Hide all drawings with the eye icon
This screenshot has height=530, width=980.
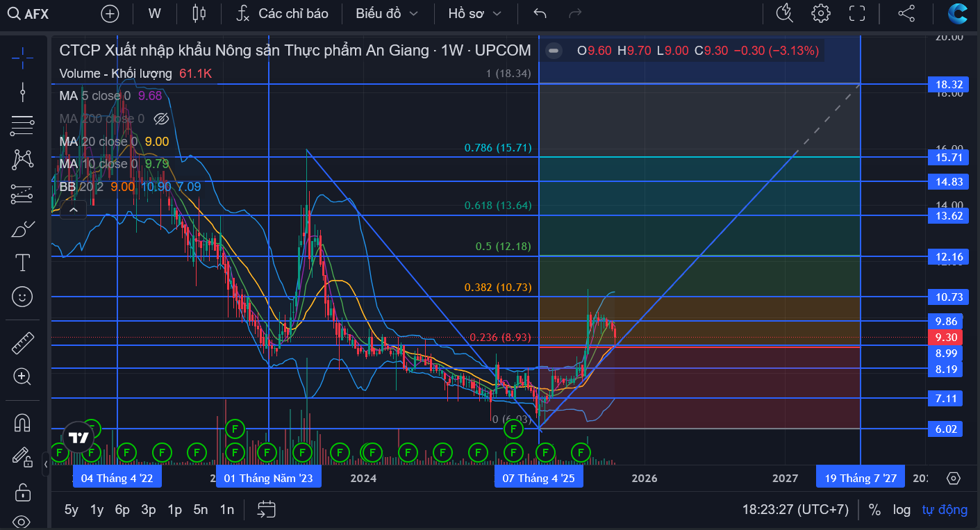click(x=22, y=522)
